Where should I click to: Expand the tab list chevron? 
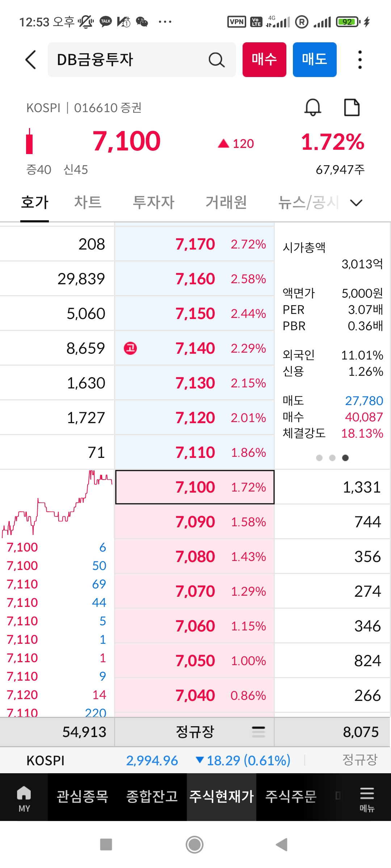coord(356,203)
